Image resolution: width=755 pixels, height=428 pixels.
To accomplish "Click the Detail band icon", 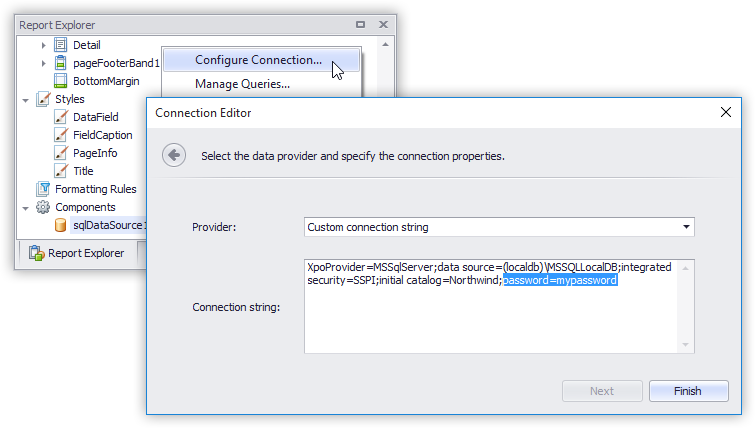I will pos(60,45).
